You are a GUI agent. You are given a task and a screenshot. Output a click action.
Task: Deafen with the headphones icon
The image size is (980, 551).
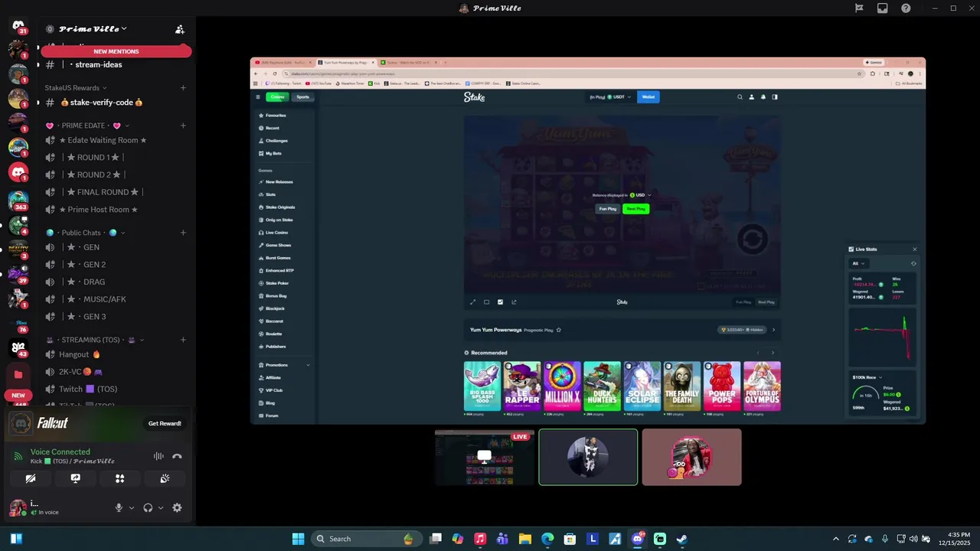tap(148, 507)
